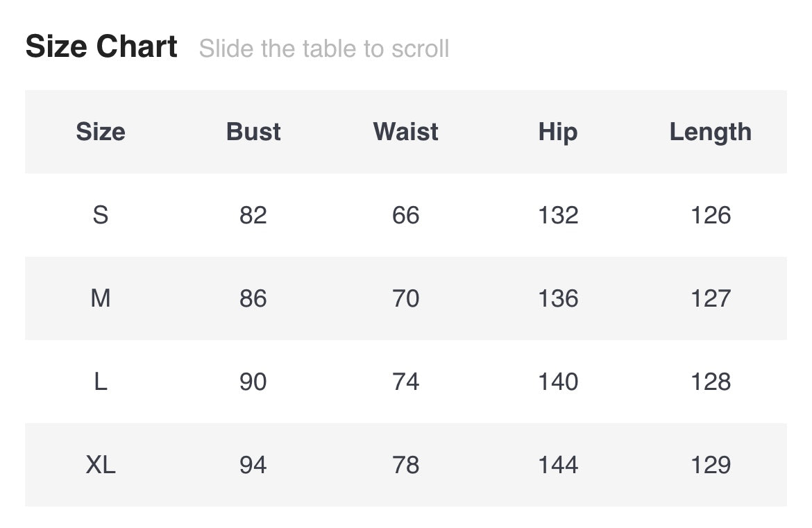This screenshot has height=528, width=812.
Task: Click waist value 78 in XL row
Action: point(406,465)
